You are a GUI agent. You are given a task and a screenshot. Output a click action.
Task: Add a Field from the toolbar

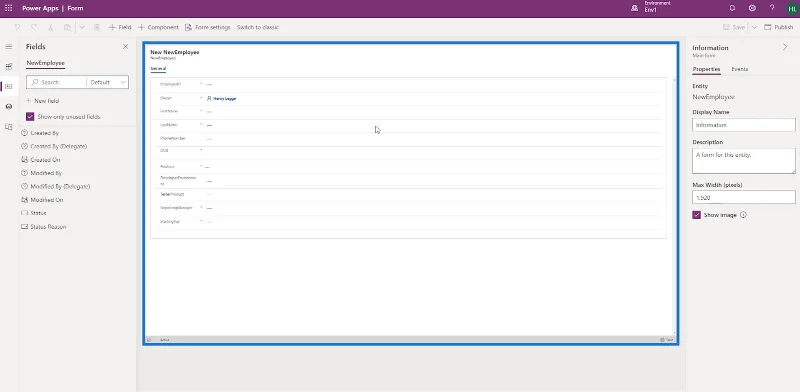coord(120,28)
